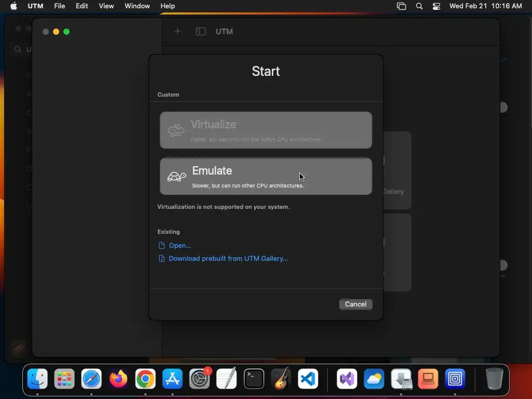532x399 pixels.
Task: Click Download prebuilt from UTM Gallery link
Action: (229, 259)
